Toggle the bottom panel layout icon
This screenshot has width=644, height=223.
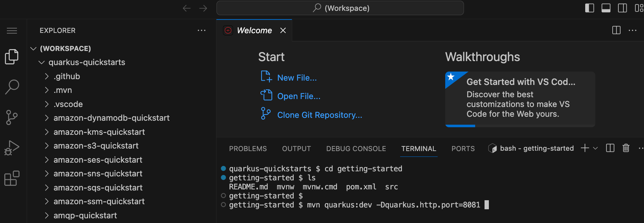tap(606, 8)
